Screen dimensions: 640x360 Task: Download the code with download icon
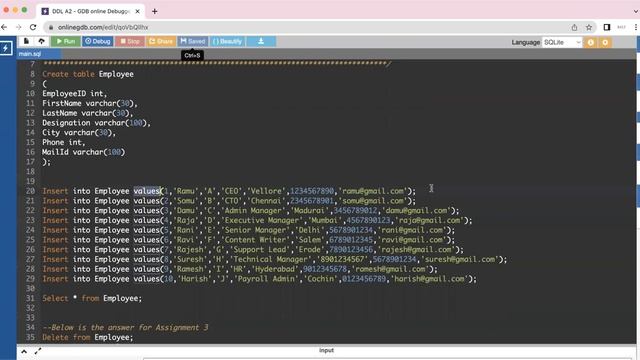pyautogui.click(x=261, y=41)
